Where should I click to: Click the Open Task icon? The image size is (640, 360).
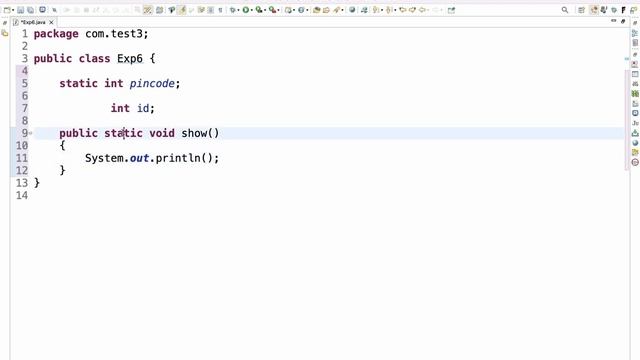point(326,10)
